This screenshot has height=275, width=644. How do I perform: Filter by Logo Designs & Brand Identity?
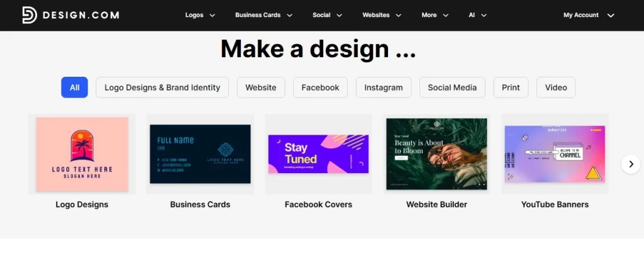162,87
